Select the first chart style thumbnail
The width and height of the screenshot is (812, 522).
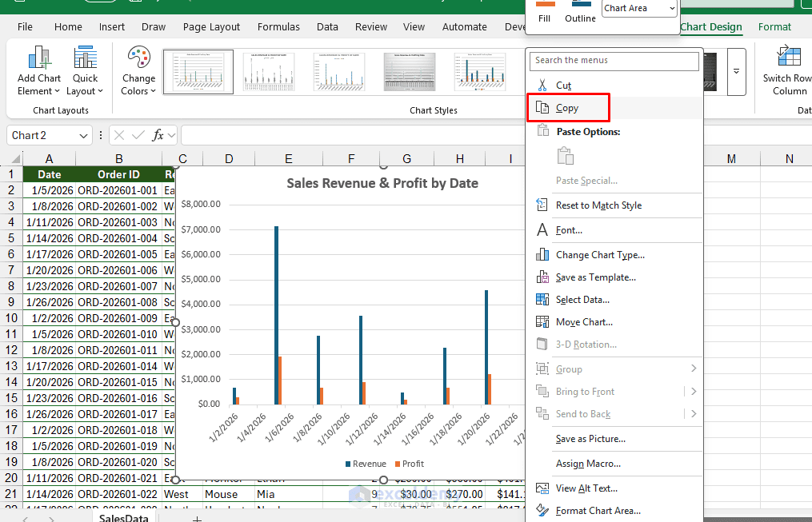coord(198,72)
